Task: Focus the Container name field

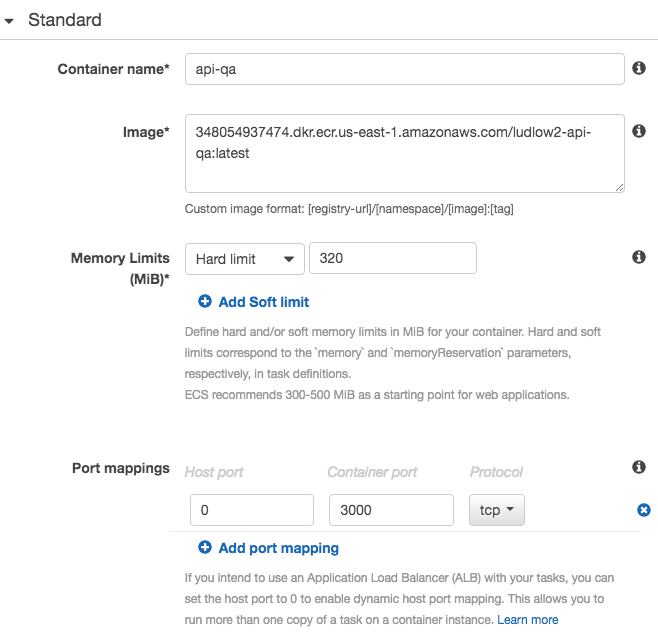Action: point(404,69)
